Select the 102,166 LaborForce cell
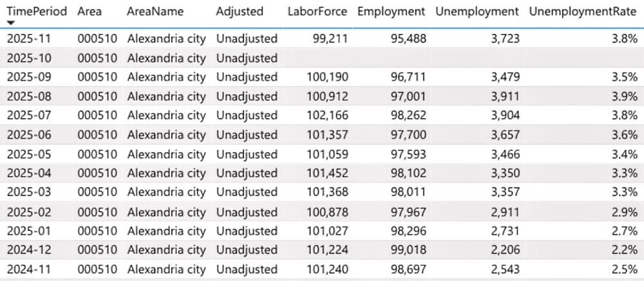This screenshot has width=644, height=281. click(x=327, y=116)
